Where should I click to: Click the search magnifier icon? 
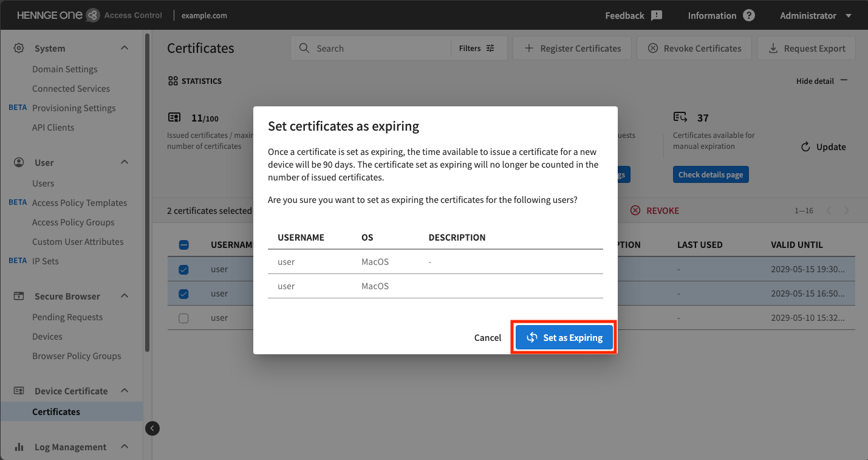coord(304,48)
